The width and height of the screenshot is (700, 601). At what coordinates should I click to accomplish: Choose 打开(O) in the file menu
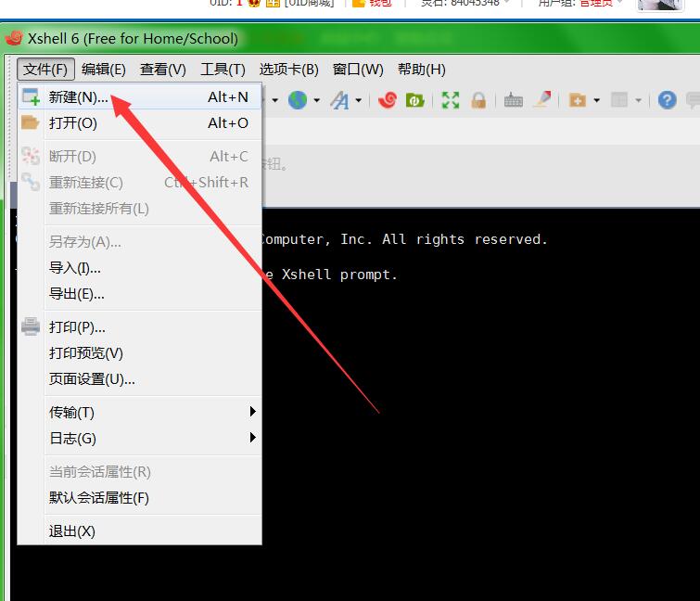click(73, 123)
